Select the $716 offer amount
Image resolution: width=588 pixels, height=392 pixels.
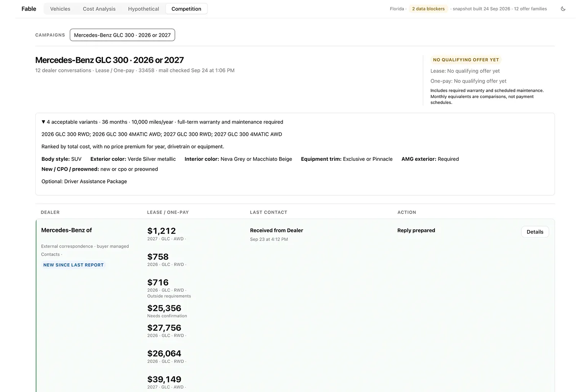158,282
